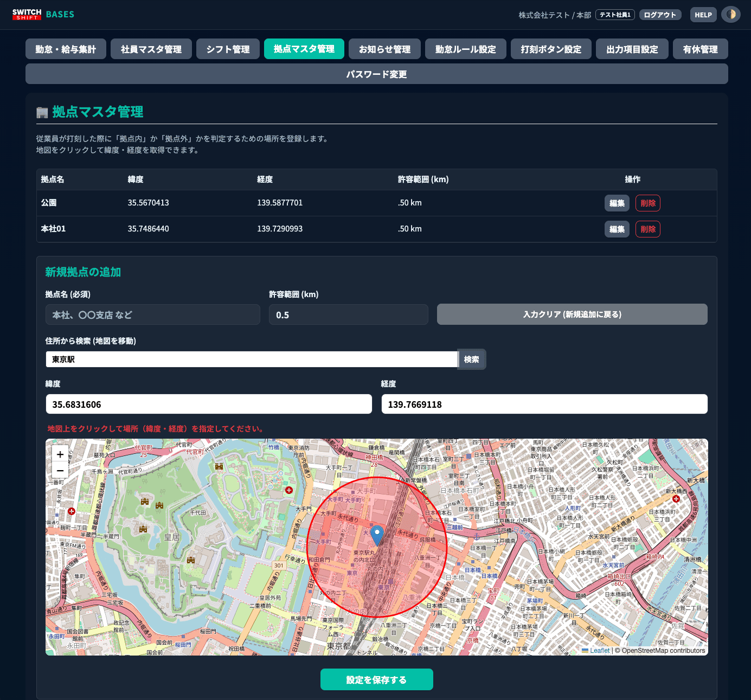Toggle the dark mode moon icon
Viewport: 751px width, 700px height.
730,15
